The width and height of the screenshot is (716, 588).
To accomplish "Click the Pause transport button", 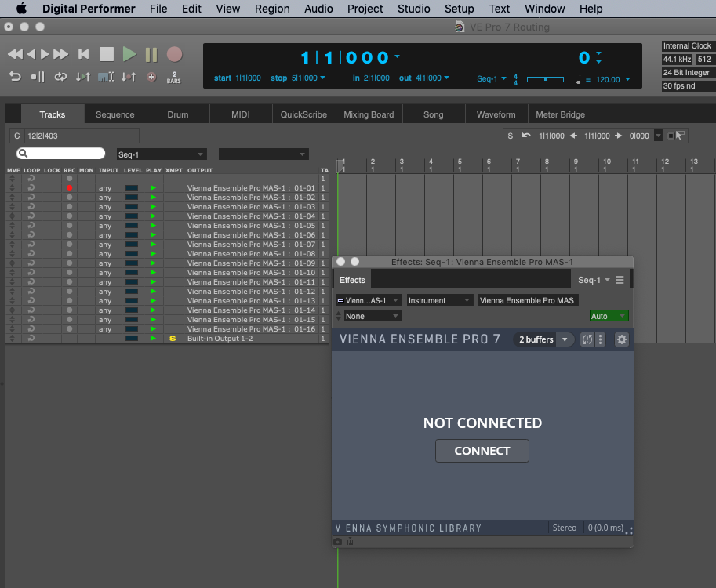I will coord(151,54).
